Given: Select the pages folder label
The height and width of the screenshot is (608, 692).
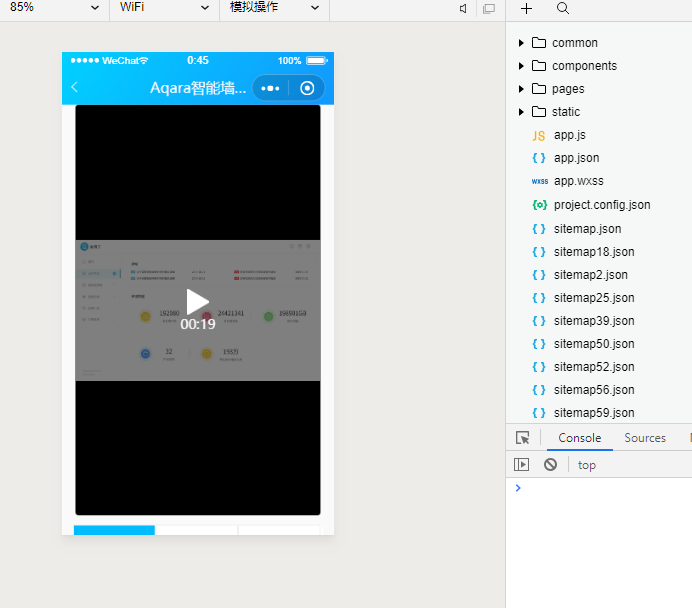Looking at the screenshot, I should coord(568,89).
